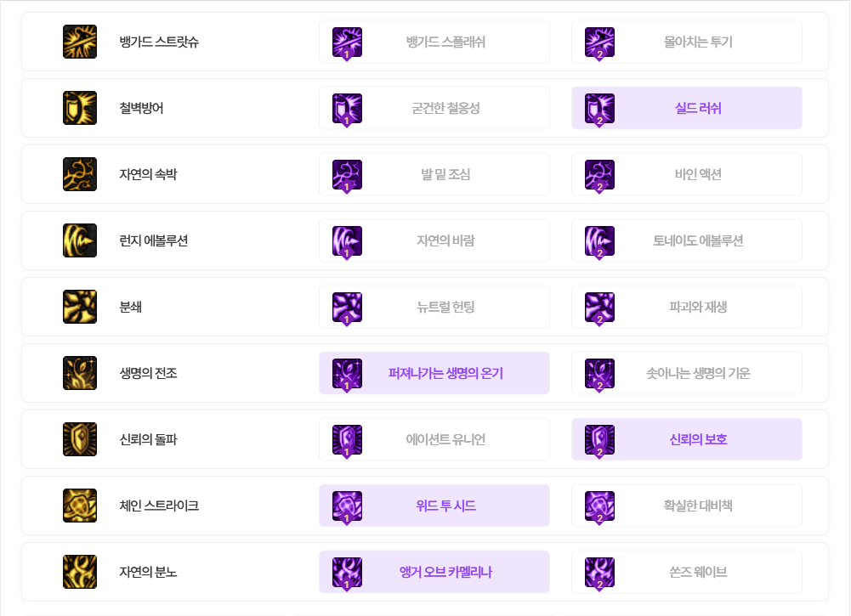Viewport: 851px width, 616px height.
Task: Pick the 바인 액션 enhancement
Action: (x=687, y=174)
